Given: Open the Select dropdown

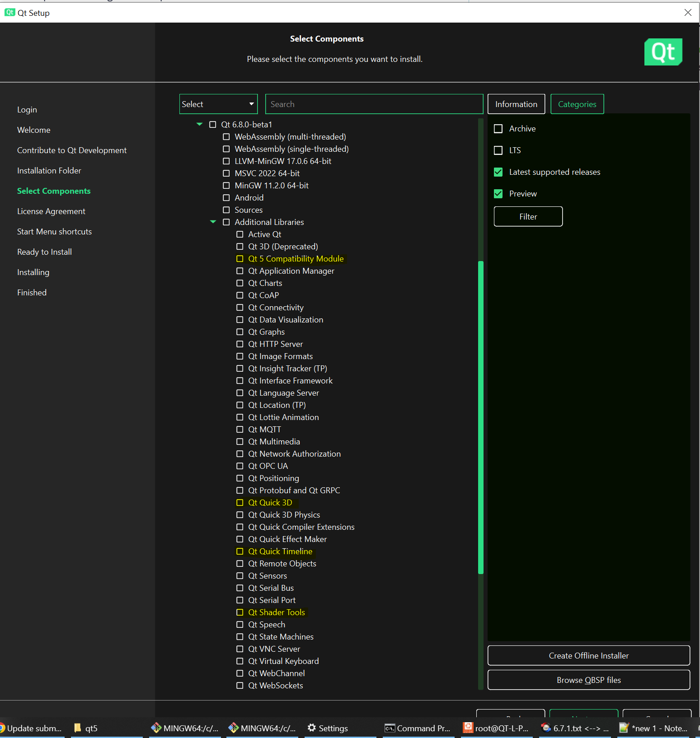Looking at the screenshot, I should (x=218, y=104).
